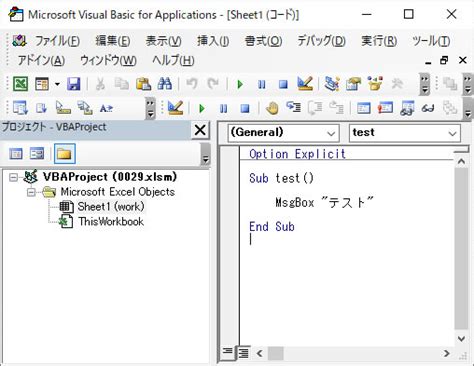Open the デバッグ(D) menu
Screen dimensions: 474x366
tap(321, 41)
